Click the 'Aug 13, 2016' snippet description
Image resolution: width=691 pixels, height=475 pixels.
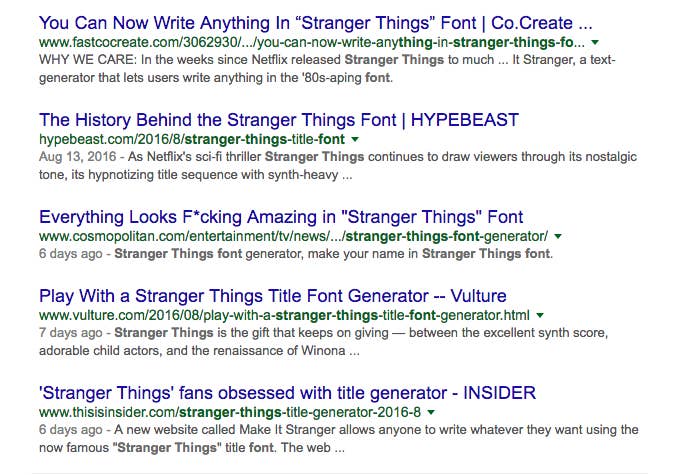tap(338, 166)
